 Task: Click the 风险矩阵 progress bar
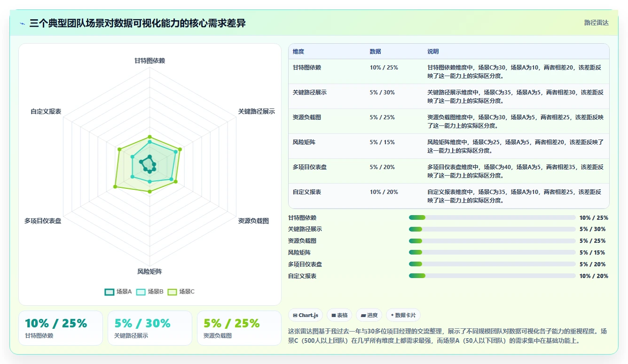coord(492,253)
